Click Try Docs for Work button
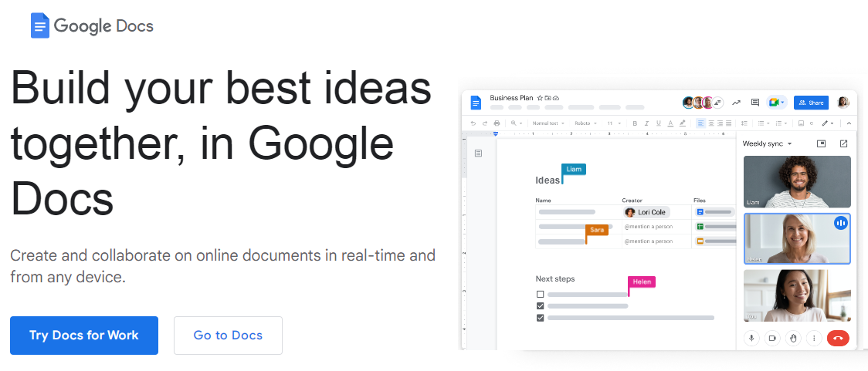Image resolution: width=868 pixels, height=371 pixels. [x=84, y=335]
